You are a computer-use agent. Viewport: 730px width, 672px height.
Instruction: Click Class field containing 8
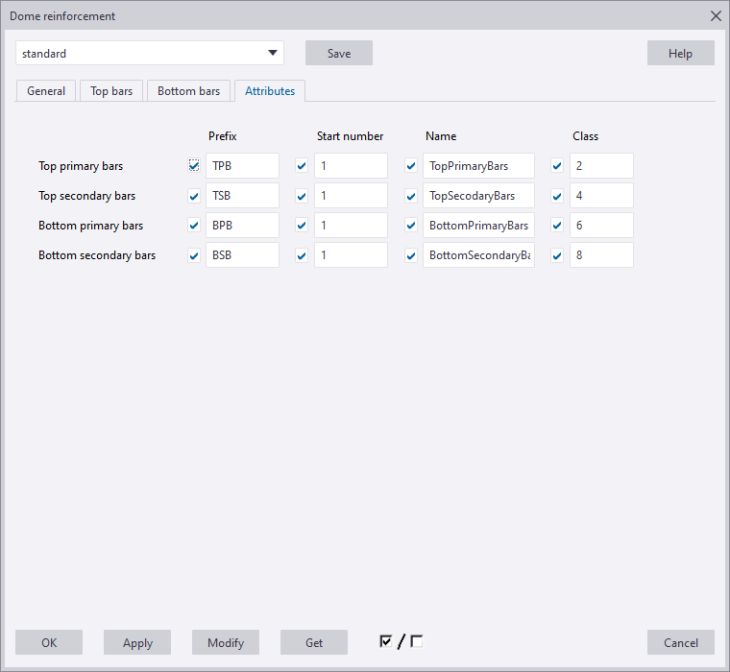pyautogui.click(x=601, y=256)
